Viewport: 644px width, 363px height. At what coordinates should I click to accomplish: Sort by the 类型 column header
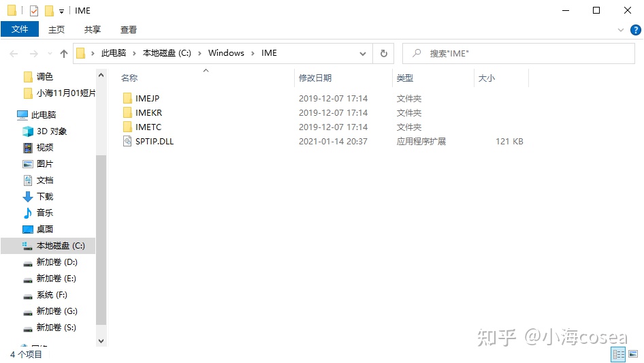404,78
